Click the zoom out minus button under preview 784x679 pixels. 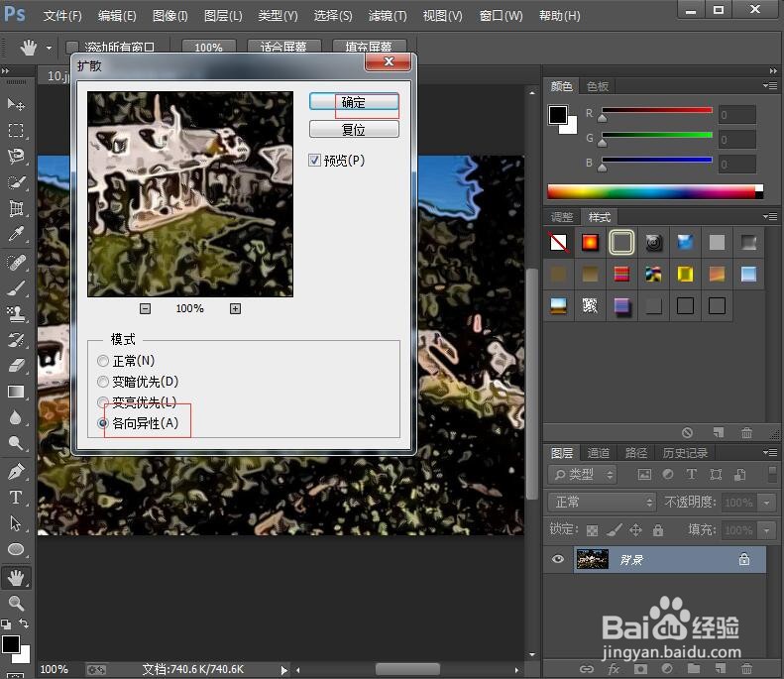click(x=145, y=308)
